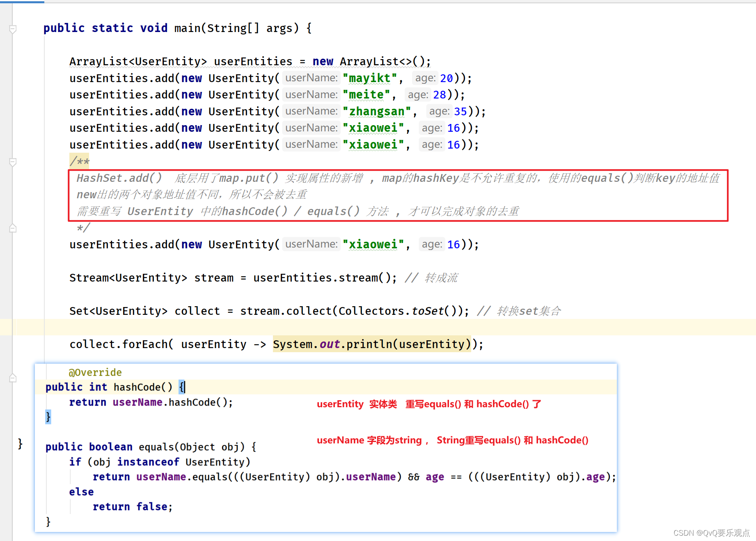Click the age value 35
The height and width of the screenshot is (541, 756).
pos(460,111)
